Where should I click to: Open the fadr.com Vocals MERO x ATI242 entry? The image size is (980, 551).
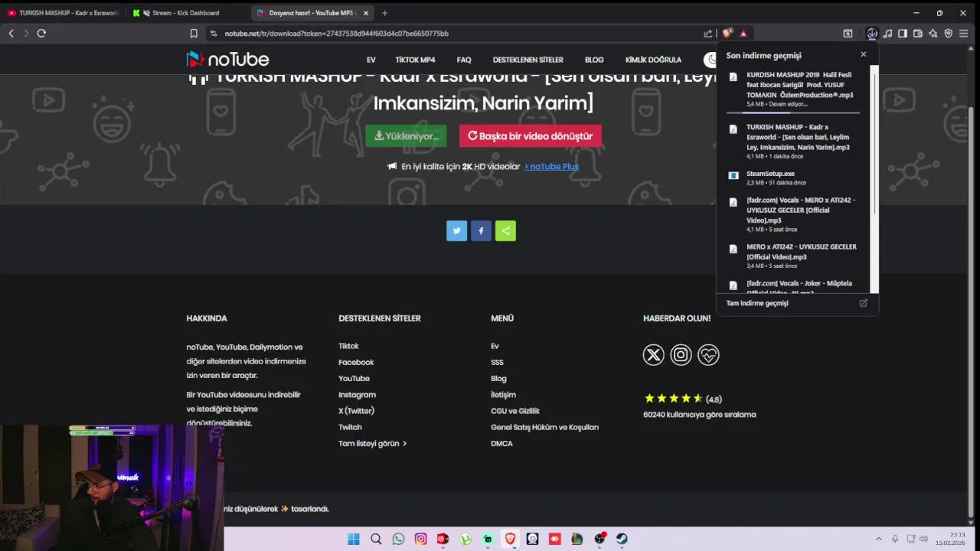(793, 214)
